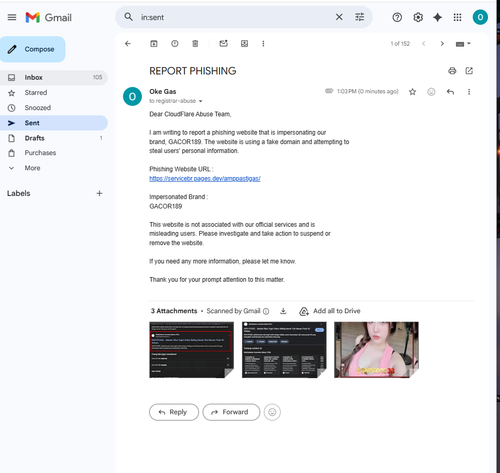Image resolution: width=500 pixels, height=473 pixels.
Task: Open the third photo attachment
Action: [x=376, y=350]
